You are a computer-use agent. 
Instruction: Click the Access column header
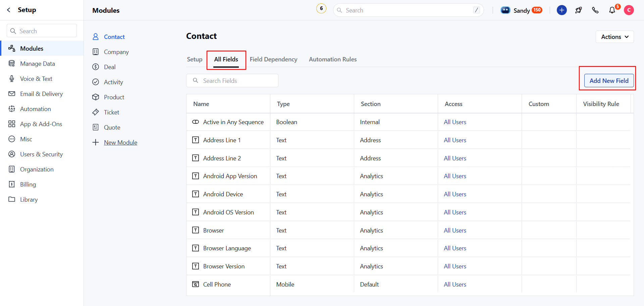tap(453, 104)
